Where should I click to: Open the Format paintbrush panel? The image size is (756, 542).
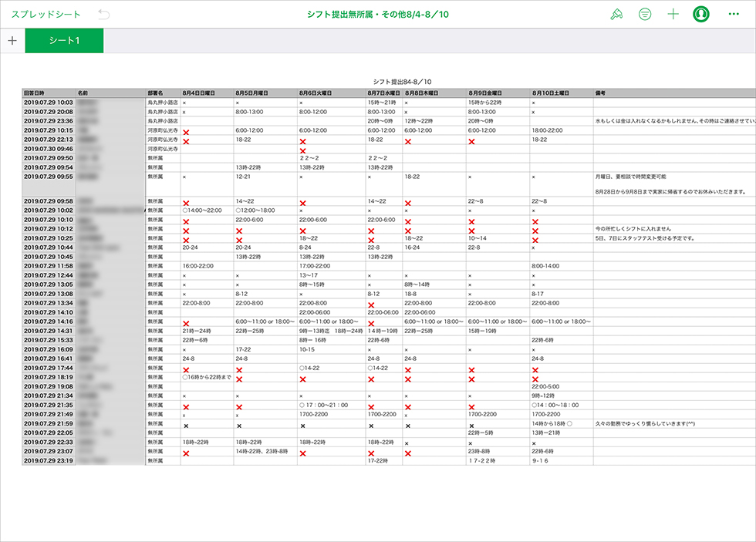616,14
